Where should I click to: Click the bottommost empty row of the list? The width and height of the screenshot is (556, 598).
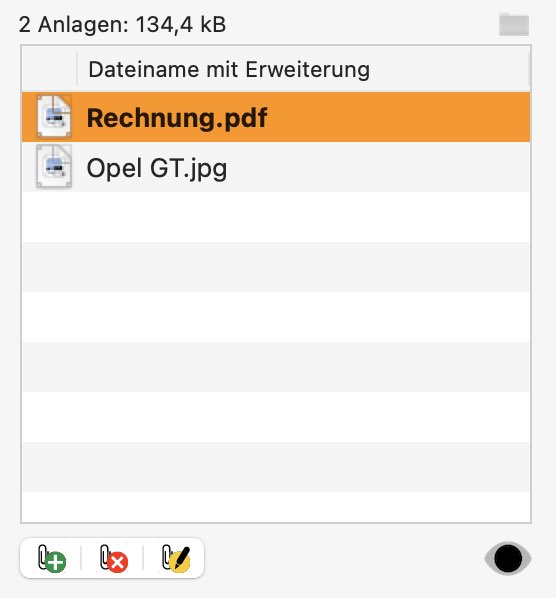276,507
